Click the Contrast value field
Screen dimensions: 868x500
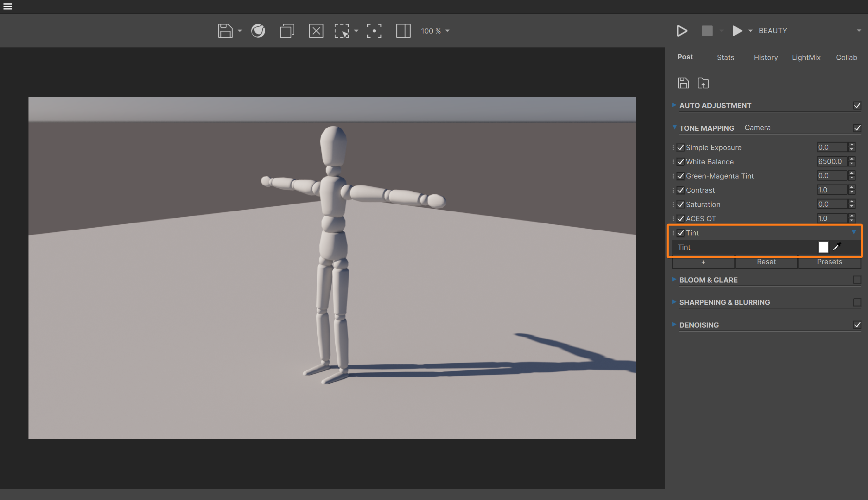[x=832, y=190]
